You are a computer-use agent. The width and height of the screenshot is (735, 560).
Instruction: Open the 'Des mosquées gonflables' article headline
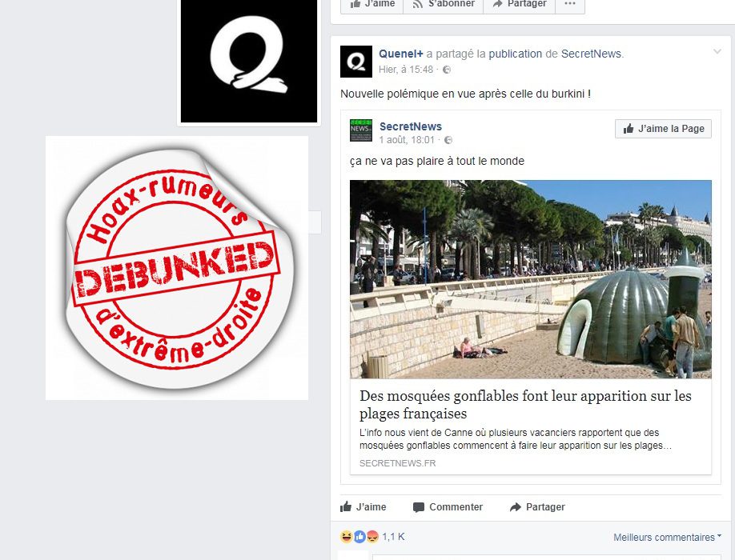click(525, 405)
